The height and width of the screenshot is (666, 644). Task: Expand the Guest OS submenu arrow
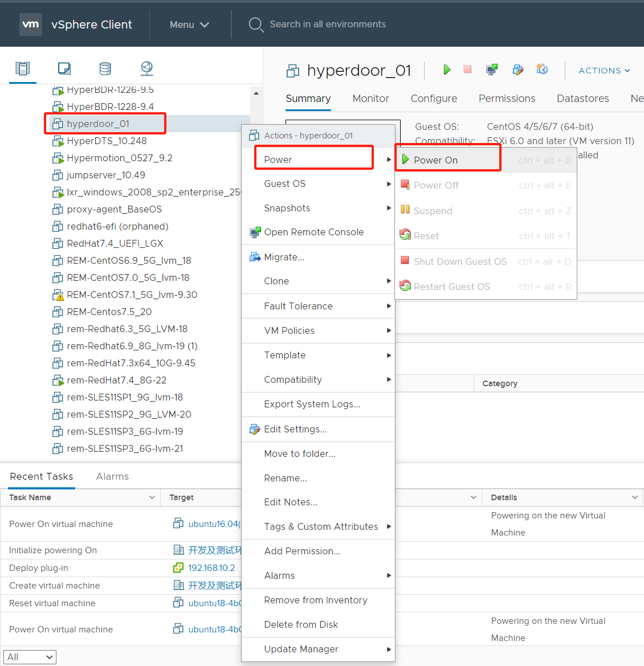tap(389, 184)
